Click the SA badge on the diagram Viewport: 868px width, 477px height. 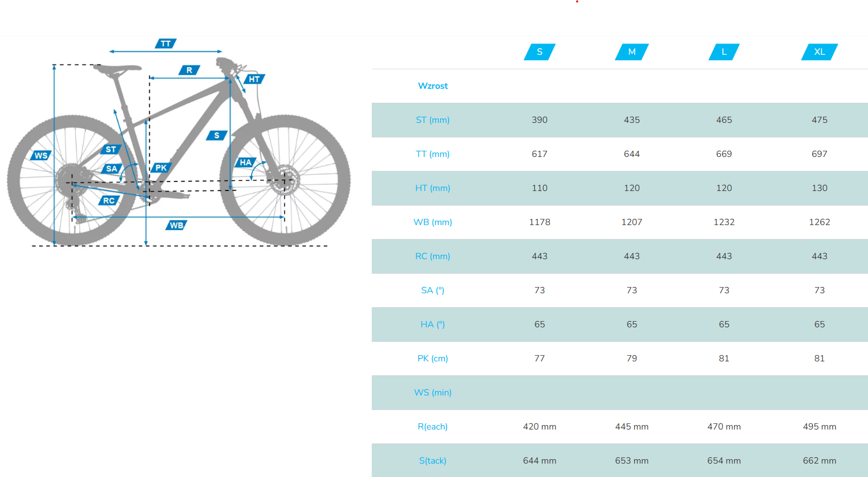click(x=112, y=169)
